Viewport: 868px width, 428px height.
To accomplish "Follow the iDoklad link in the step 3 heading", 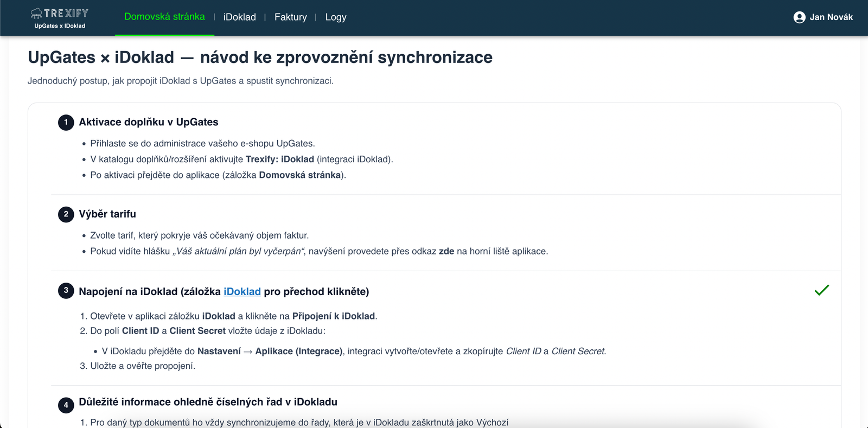I will click(242, 291).
